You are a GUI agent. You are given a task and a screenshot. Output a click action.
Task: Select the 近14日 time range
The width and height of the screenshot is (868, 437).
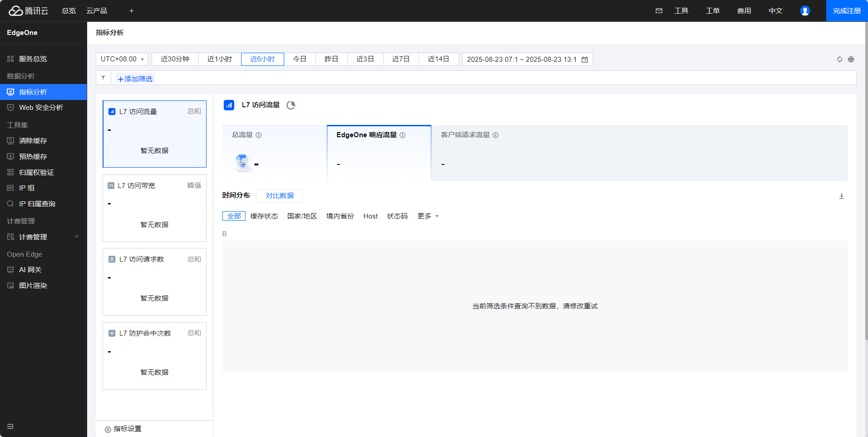(x=439, y=59)
